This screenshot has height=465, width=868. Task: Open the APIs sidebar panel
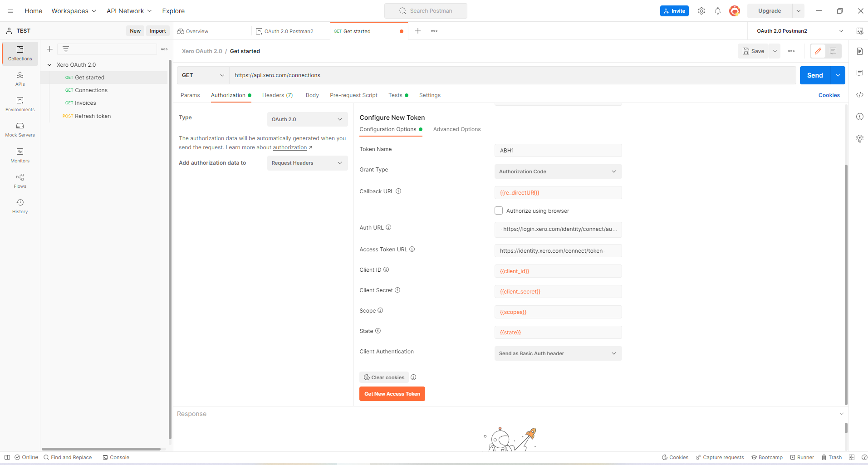[x=20, y=79]
